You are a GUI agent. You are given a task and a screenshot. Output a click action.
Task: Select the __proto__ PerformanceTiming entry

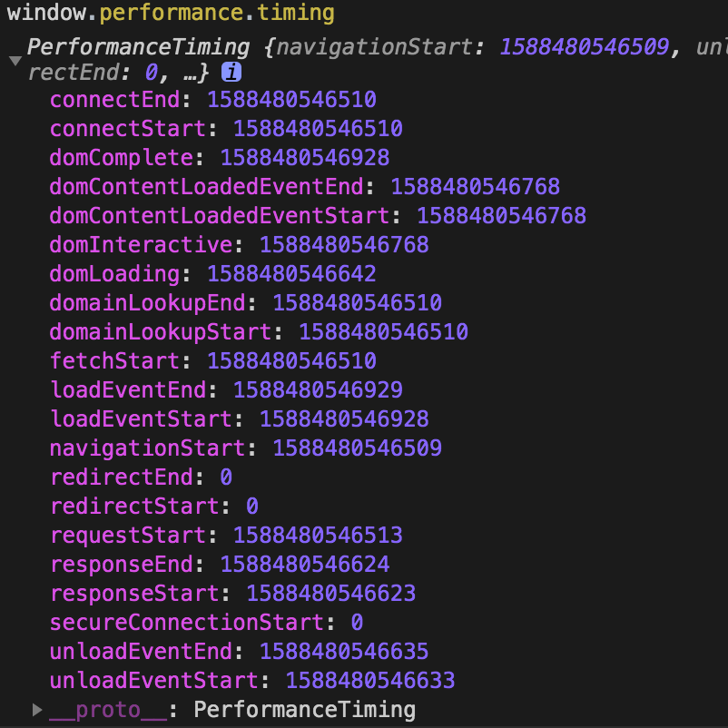[x=232, y=710]
